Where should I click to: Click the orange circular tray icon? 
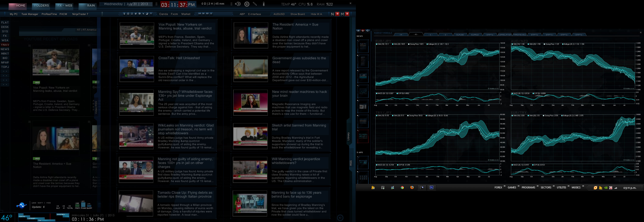(595, 188)
